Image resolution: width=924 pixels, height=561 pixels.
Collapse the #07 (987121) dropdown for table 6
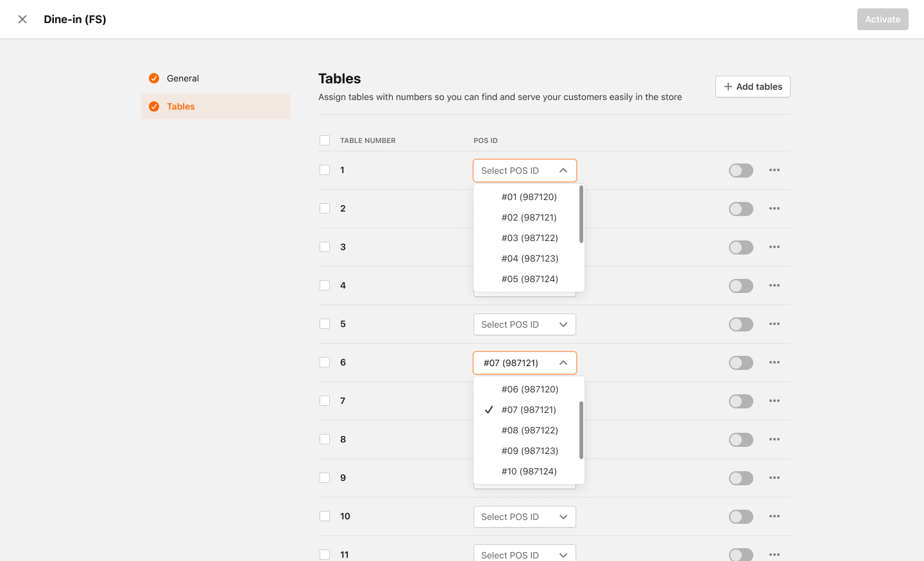tap(525, 363)
